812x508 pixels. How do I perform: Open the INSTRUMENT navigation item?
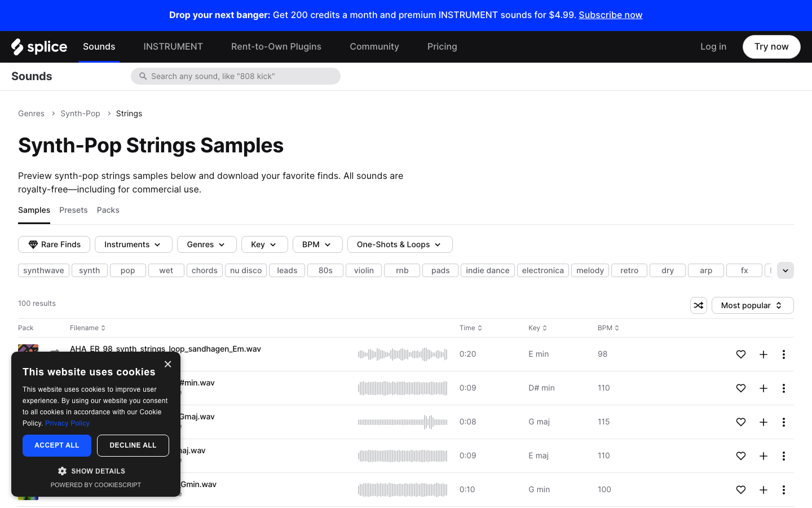click(173, 47)
